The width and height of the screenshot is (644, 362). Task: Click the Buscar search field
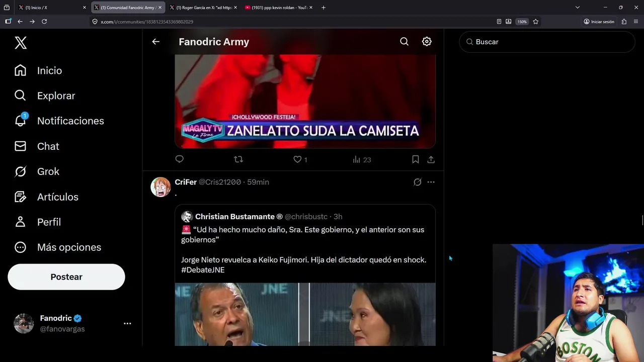tap(547, 42)
